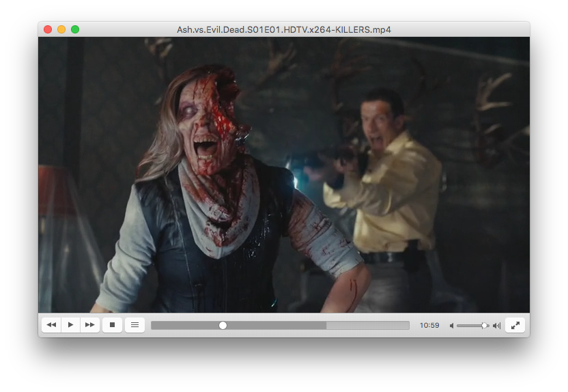Click the playback position knob on the seek bar

(x=223, y=325)
